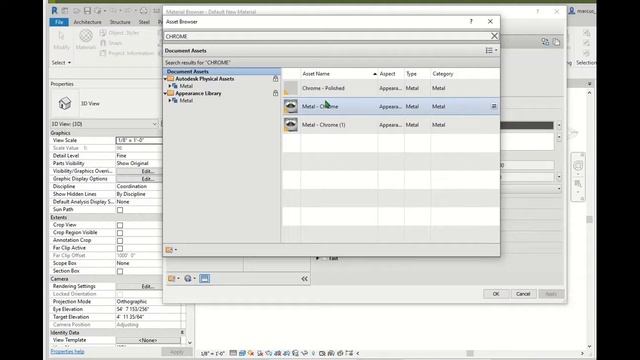Expand Metal under Appearance Library
640x360 pixels.
tap(170, 100)
